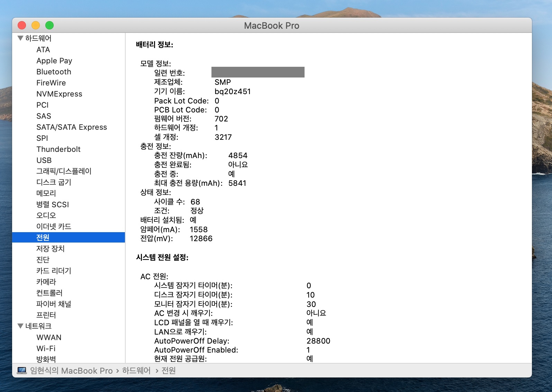Select 진단 in the sidebar

43,259
